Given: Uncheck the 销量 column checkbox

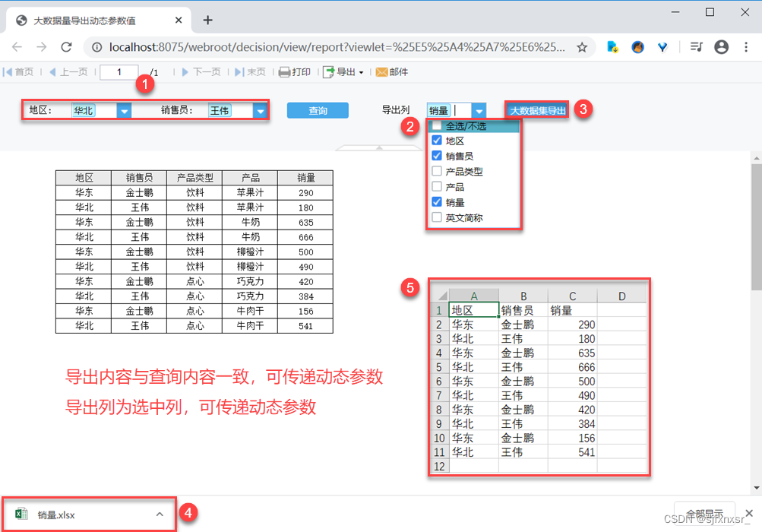Looking at the screenshot, I should point(437,202).
